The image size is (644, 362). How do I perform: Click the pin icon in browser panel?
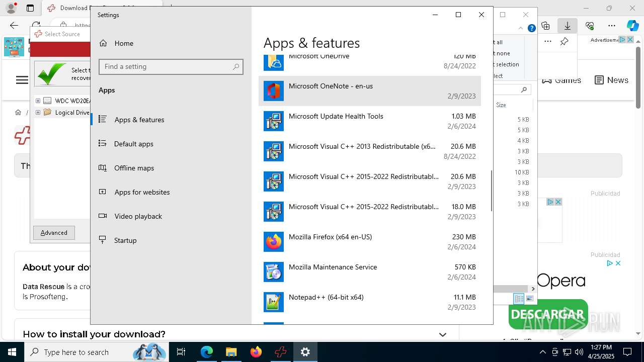tap(565, 41)
